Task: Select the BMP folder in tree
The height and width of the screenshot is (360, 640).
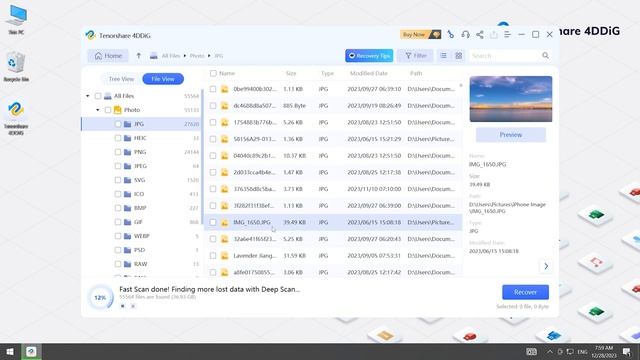Action: [140, 208]
